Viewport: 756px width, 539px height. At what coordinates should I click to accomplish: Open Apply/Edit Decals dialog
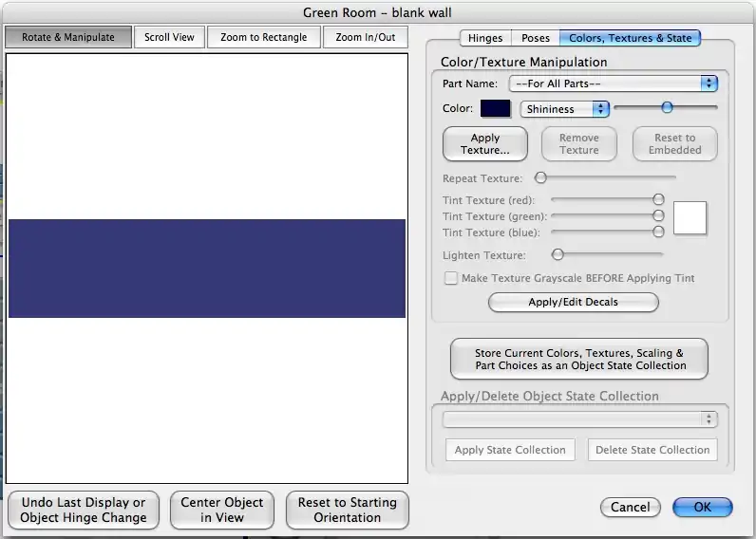[573, 302]
